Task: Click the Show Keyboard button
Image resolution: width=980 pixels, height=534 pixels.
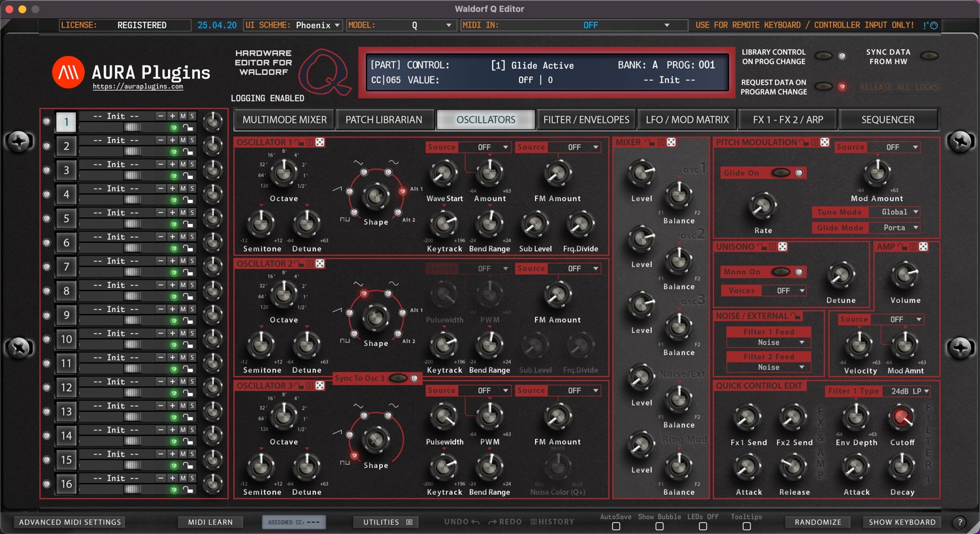Action: pyautogui.click(x=902, y=522)
